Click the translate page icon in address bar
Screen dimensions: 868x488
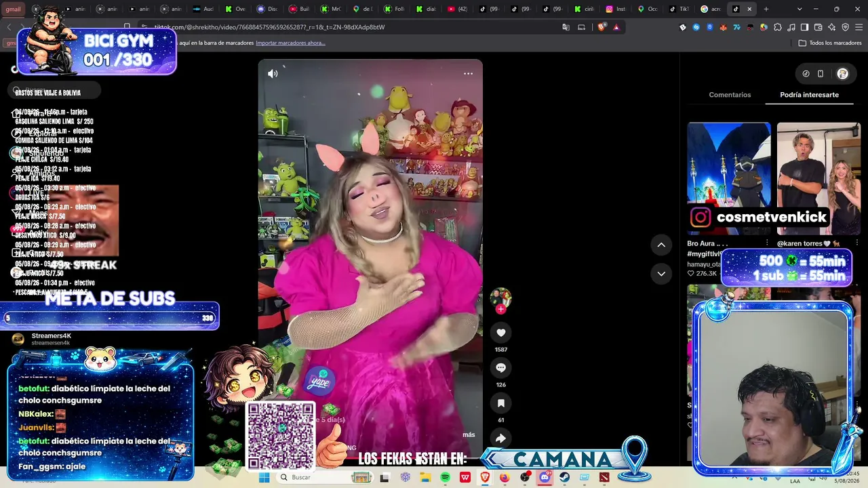coord(566,27)
